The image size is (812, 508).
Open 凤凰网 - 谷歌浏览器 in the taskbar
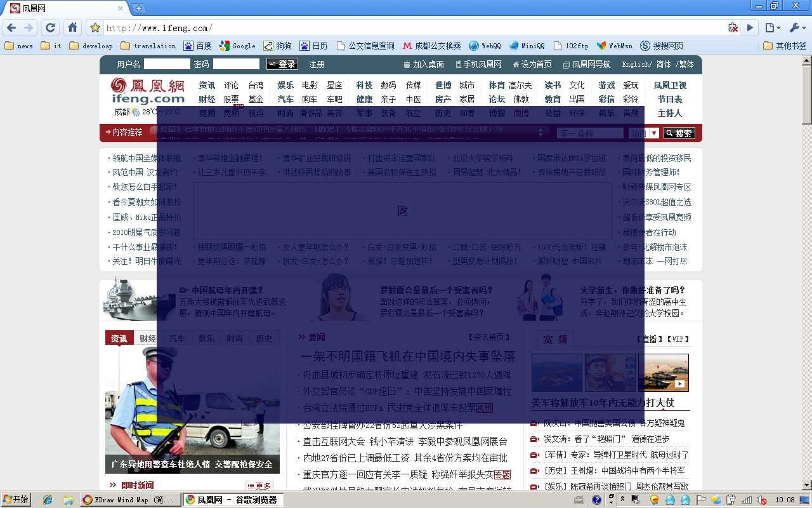(232, 500)
